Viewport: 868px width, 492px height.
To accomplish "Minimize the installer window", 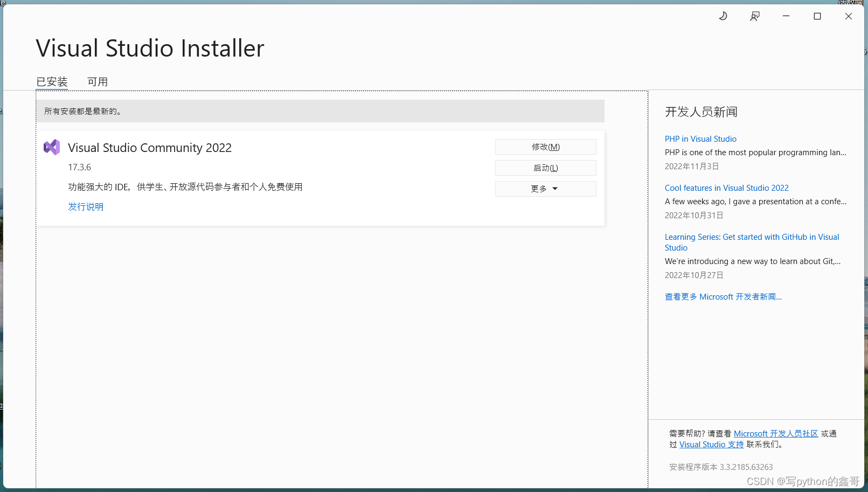I will 786,16.
